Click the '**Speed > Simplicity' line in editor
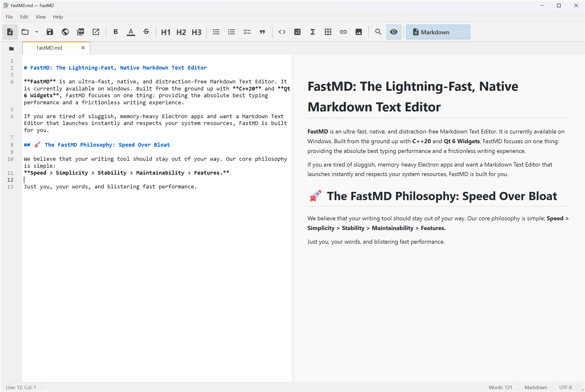 click(x=126, y=173)
